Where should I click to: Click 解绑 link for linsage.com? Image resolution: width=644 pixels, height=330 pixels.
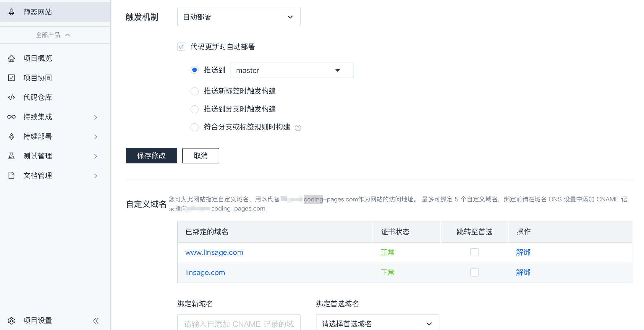pyautogui.click(x=523, y=272)
